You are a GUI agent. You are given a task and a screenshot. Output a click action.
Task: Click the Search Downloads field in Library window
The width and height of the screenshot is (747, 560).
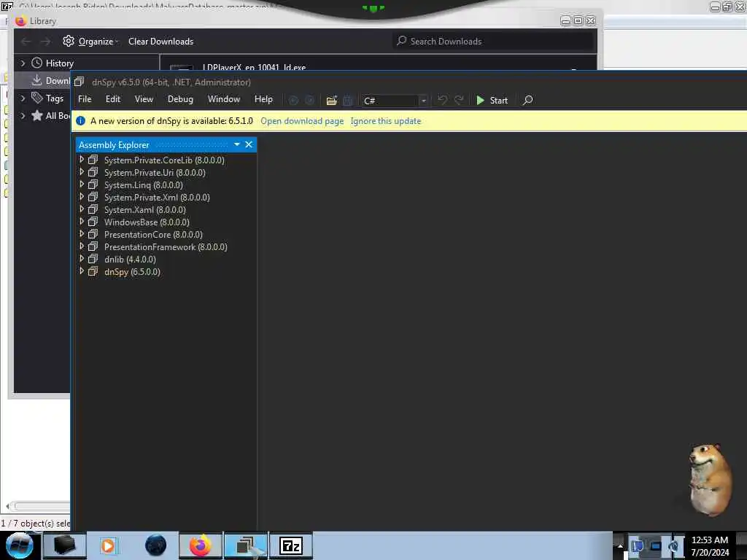(494, 42)
